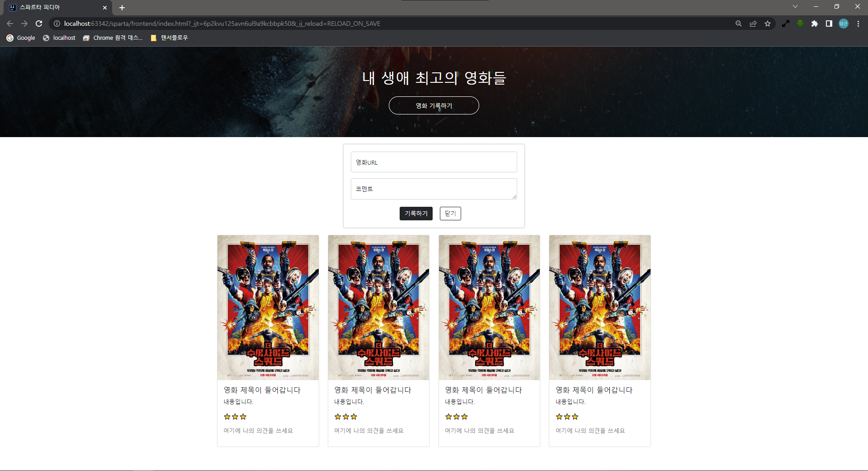Click the diagonal-arrows extension icon

(x=786, y=24)
